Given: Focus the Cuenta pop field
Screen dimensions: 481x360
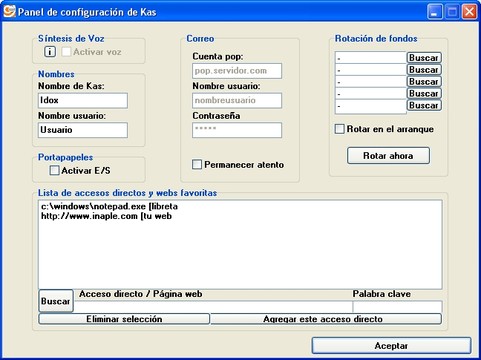Looking at the screenshot, I should tap(237, 71).
